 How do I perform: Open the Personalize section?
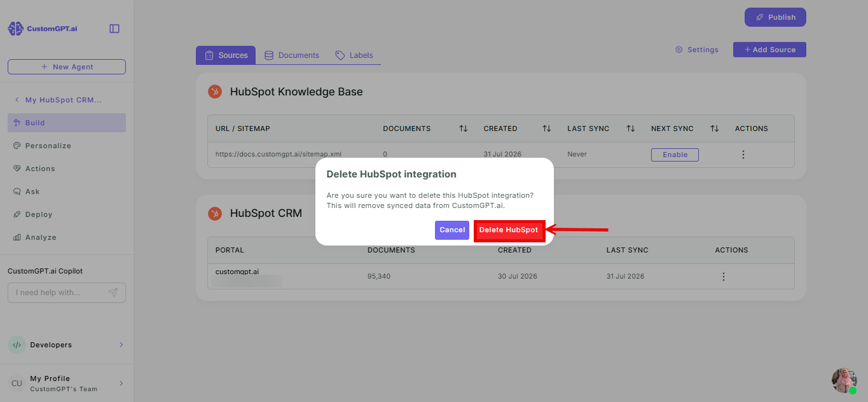[x=67, y=146]
